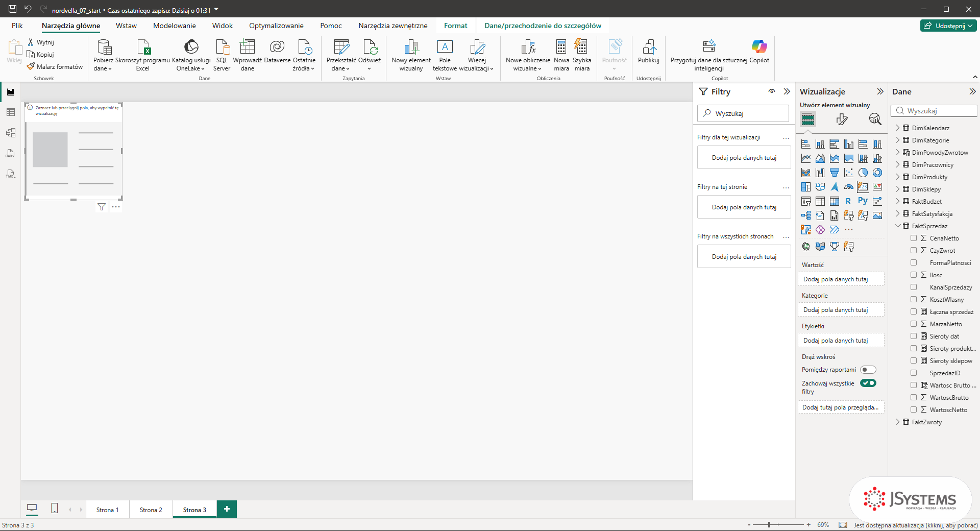
Task: Select the Python visual icon
Action: [863, 201]
